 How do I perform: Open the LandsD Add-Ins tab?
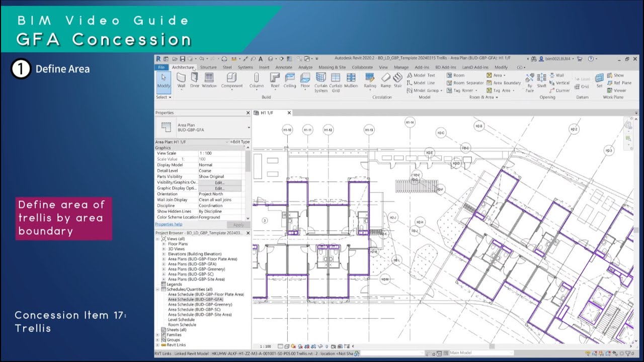point(475,67)
